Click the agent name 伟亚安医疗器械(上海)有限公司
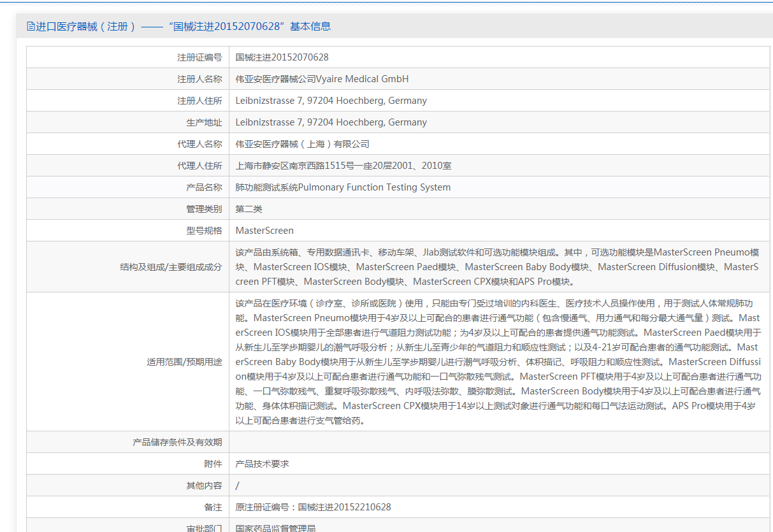This screenshot has height=532, width=773. tap(302, 144)
